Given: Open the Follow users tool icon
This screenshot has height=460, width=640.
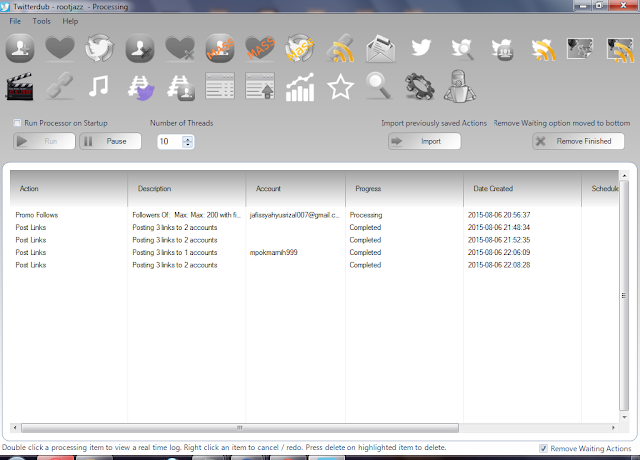Looking at the screenshot, I should click(x=20, y=49).
